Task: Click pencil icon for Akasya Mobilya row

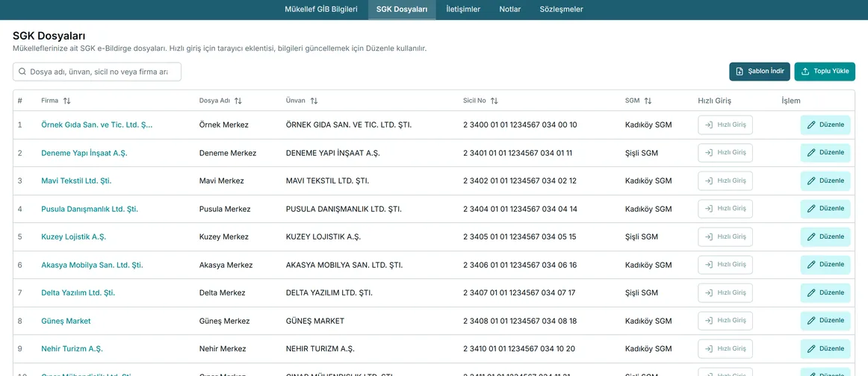Action: 811,265
